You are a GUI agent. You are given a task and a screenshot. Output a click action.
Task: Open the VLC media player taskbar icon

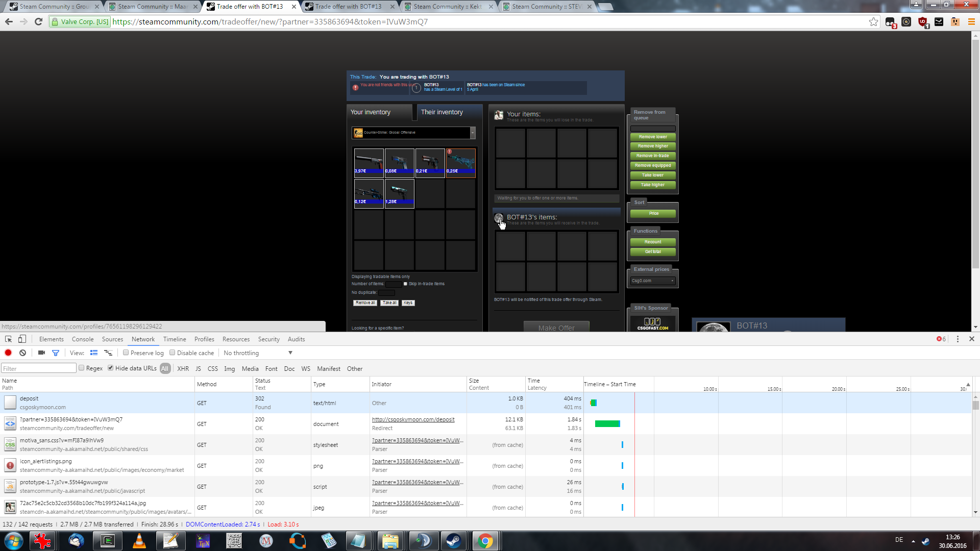coord(139,541)
